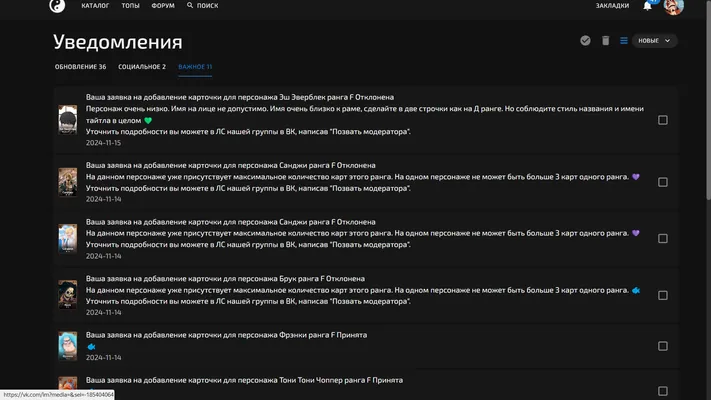
Task: Click the yin-yang site logo
Action: coord(57,5)
